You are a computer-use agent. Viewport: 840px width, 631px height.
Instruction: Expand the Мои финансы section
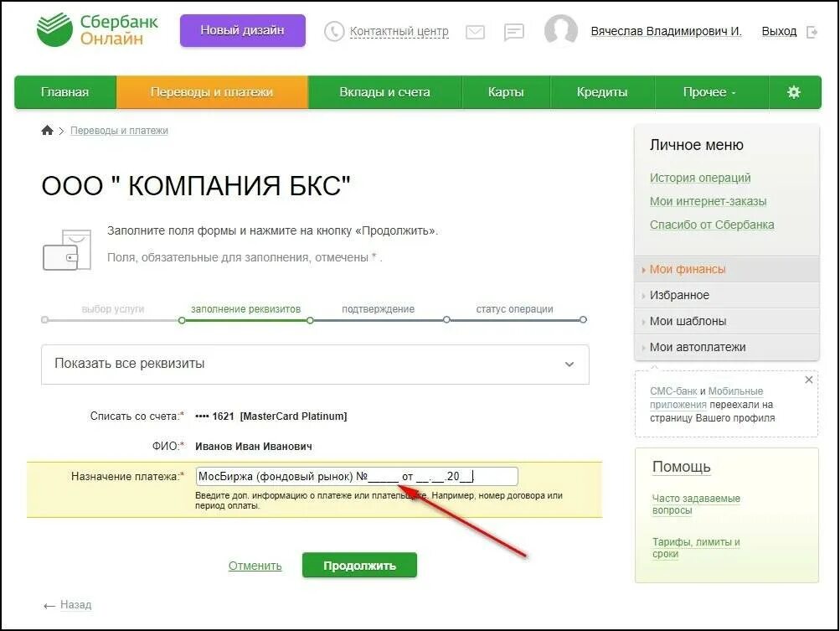click(727, 270)
